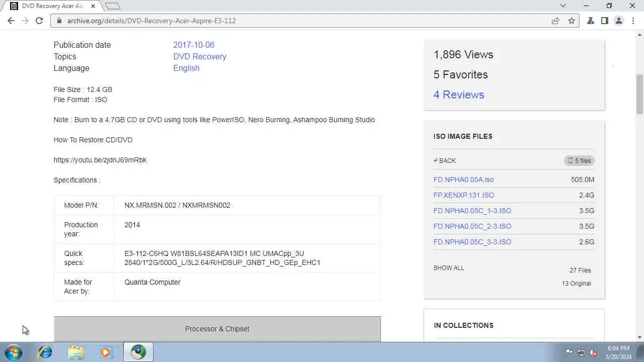
Task: Click the youtu.be restore video URL text
Action: (x=100, y=160)
